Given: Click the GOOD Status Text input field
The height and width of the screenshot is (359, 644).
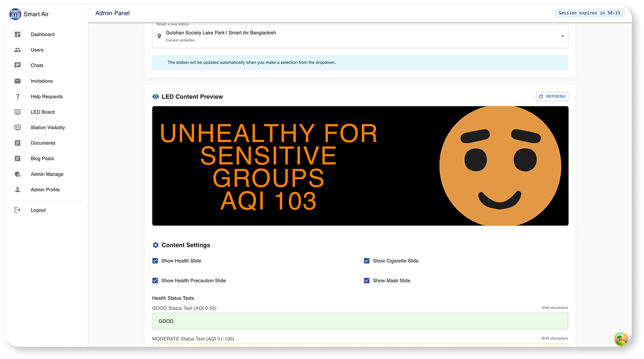Looking at the screenshot, I should coord(360,321).
